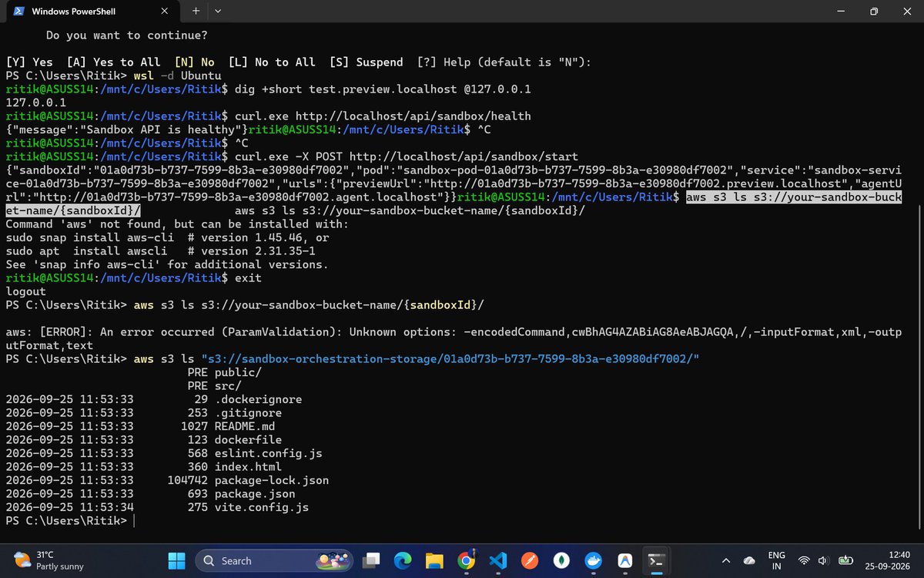924x578 pixels.
Task: Click the Do you want to continue prompt
Action: (127, 35)
